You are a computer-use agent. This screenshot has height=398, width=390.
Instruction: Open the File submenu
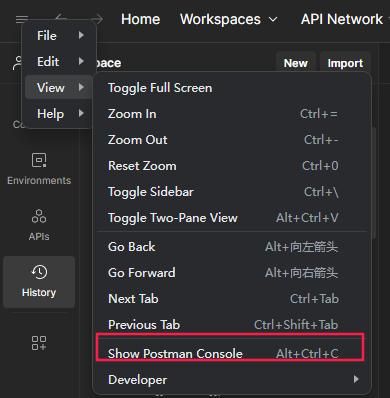pyautogui.click(x=60, y=35)
